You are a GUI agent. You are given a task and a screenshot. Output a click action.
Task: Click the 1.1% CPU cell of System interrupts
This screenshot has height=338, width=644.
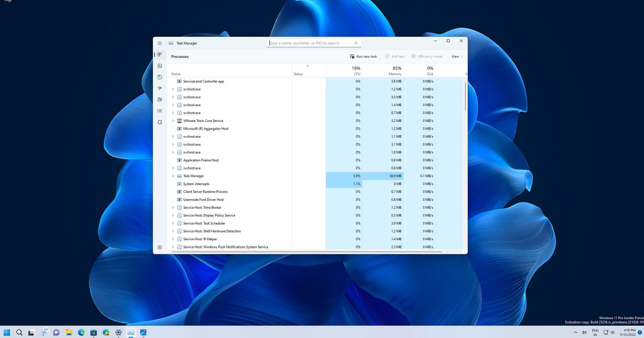[344, 184]
